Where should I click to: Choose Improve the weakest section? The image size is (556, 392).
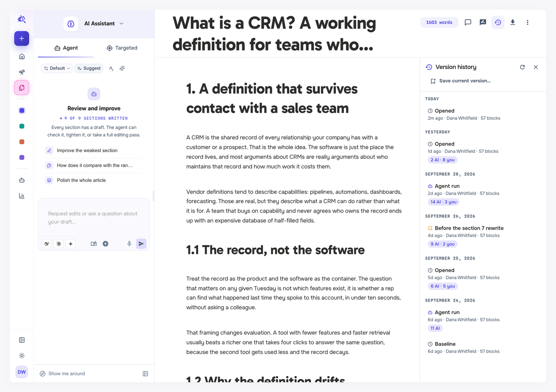[94, 150]
